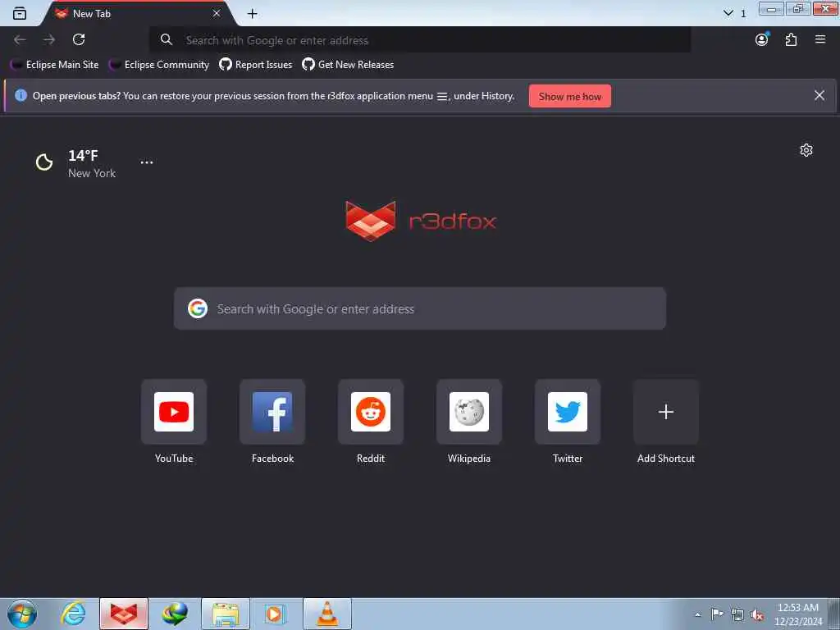This screenshot has width=840, height=630.
Task: Click the Show me how button
Action: pyautogui.click(x=570, y=97)
